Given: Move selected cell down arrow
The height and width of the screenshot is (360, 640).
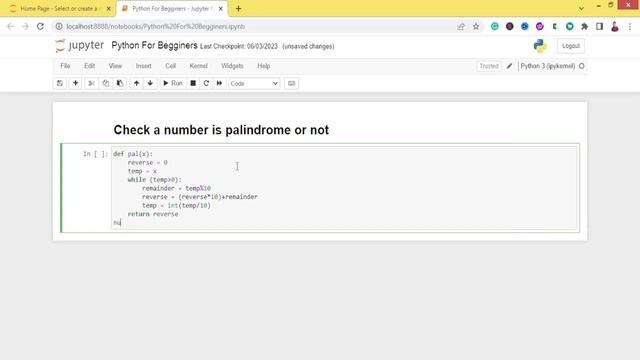Looking at the screenshot, I should click(150, 83).
